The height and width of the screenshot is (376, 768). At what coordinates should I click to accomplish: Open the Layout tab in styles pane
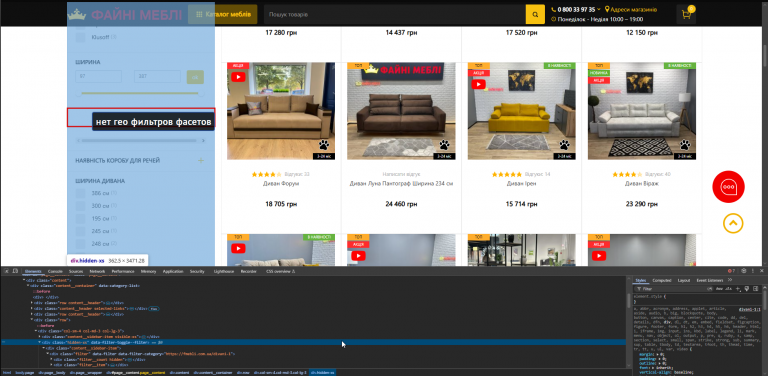click(x=684, y=281)
